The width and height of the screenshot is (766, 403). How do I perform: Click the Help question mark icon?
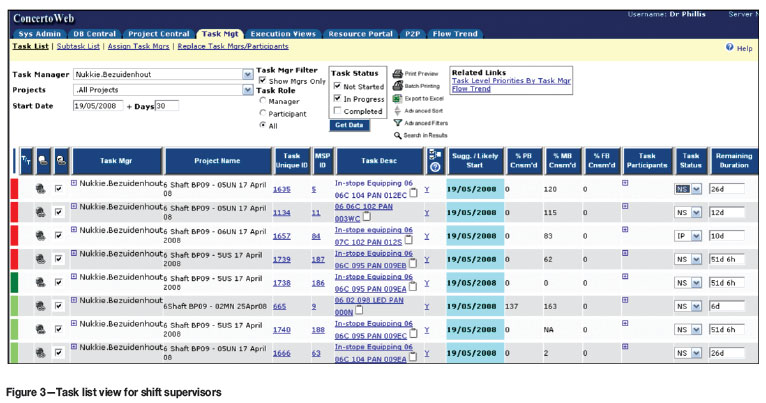point(729,47)
